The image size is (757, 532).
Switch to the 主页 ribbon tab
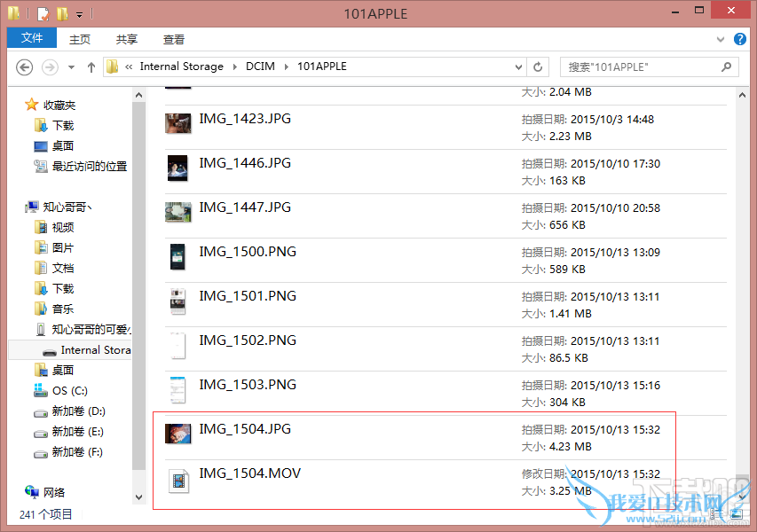(80, 40)
